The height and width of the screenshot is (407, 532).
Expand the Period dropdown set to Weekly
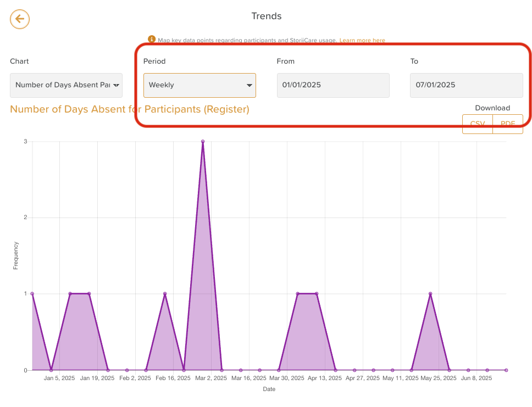pyautogui.click(x=199, y=85)
